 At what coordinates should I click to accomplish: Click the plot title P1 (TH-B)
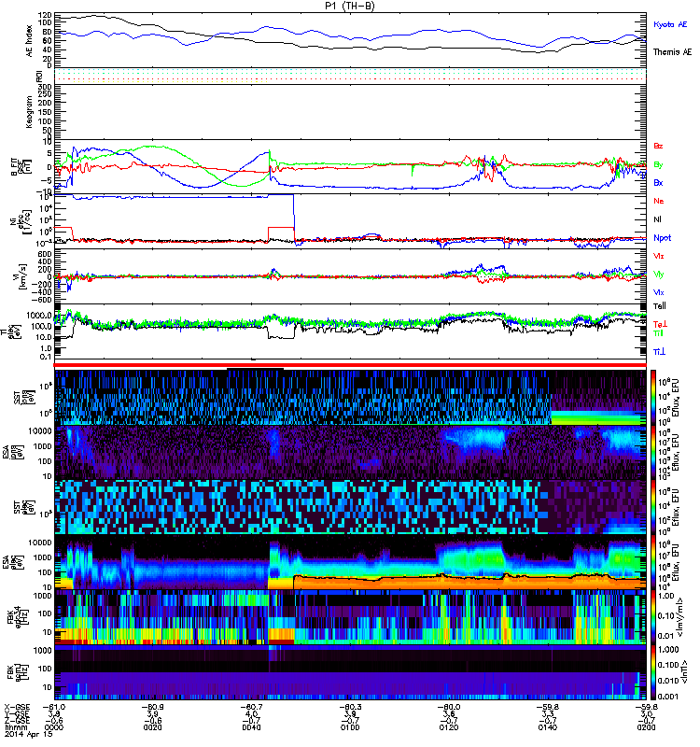350,6
